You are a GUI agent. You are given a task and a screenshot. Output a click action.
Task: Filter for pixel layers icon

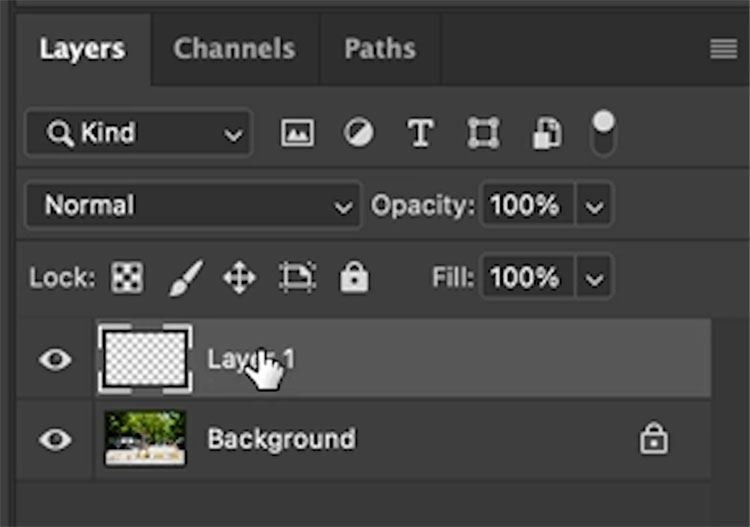[x=298, y=132]
